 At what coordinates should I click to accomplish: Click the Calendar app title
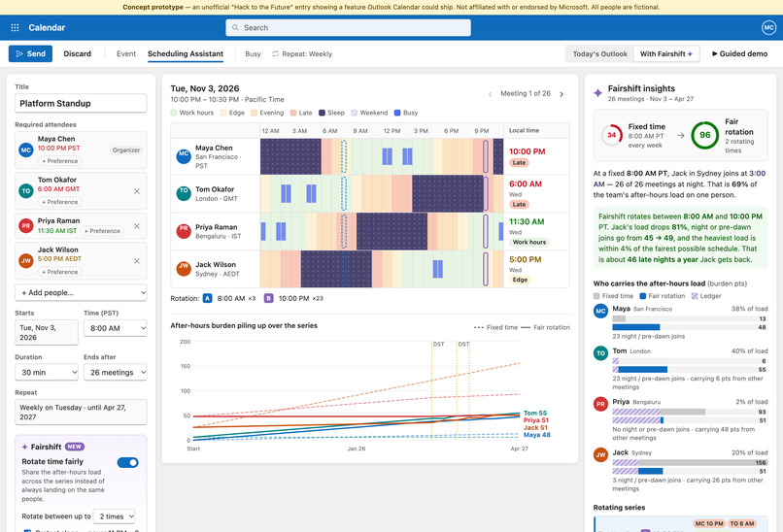click(47, 27)
